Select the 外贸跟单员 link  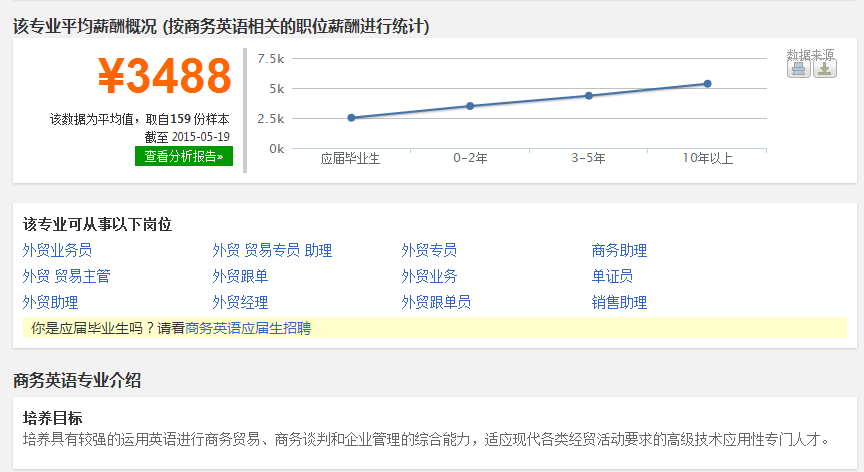[x=436, y=303]
